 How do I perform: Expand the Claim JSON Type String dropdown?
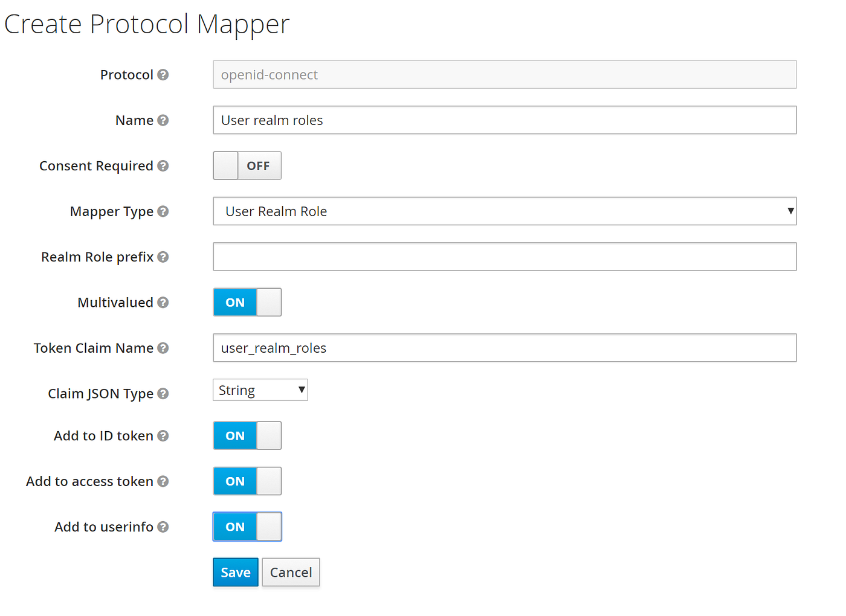coord(260,390)
